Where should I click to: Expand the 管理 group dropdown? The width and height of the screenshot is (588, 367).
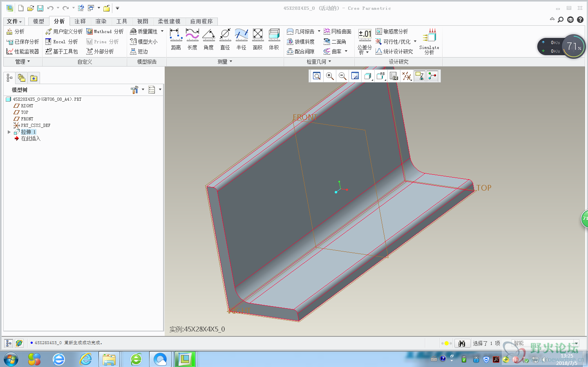point(22,62)
